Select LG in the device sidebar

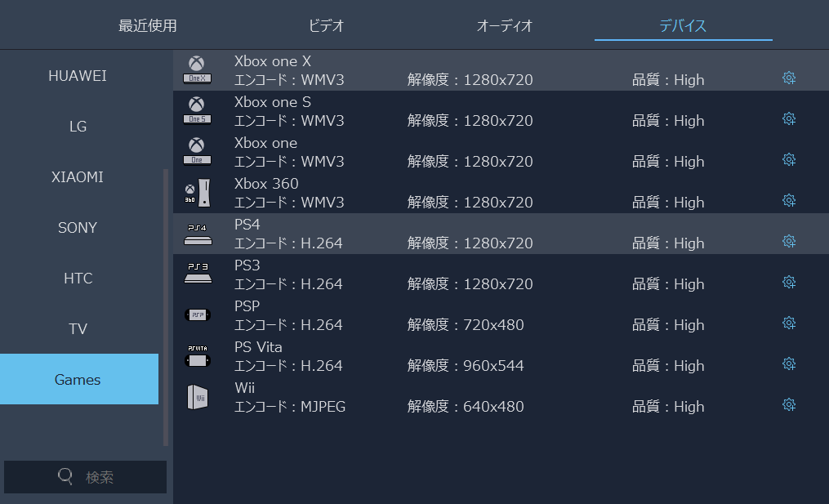[x=78, y=127]
